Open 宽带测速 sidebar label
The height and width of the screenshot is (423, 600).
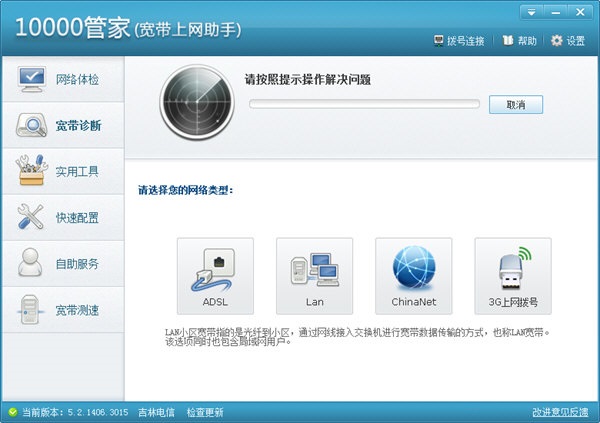click(x=77, y=310)
